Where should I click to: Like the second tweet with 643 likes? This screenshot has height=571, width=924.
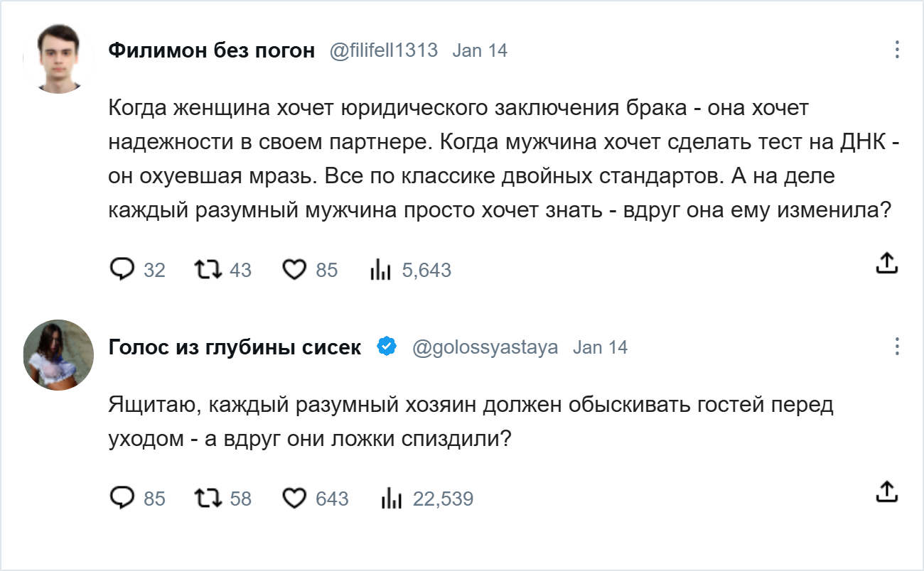point(294,498)
